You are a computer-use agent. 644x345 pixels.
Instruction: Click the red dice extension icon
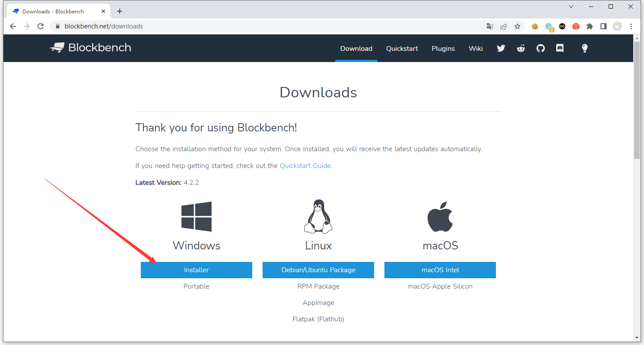pos(576,26)
